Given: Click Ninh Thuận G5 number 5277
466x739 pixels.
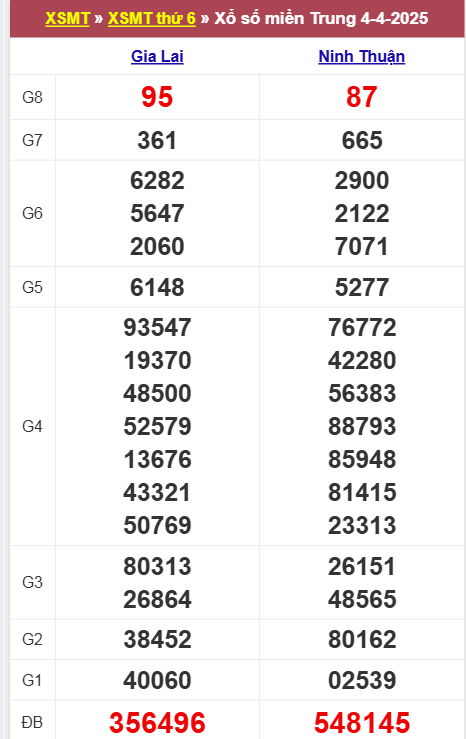Looking at the screenshot, I should pos(361,287).
